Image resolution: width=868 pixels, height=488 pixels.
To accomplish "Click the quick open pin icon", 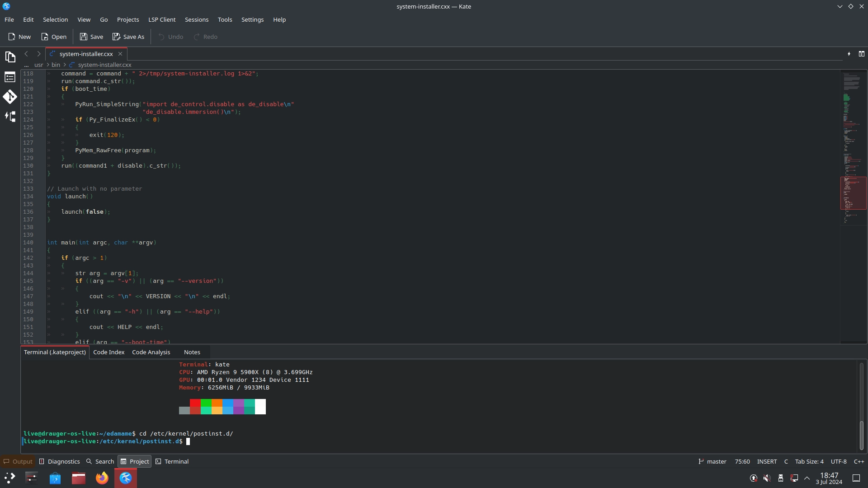I will coord(849,54).
